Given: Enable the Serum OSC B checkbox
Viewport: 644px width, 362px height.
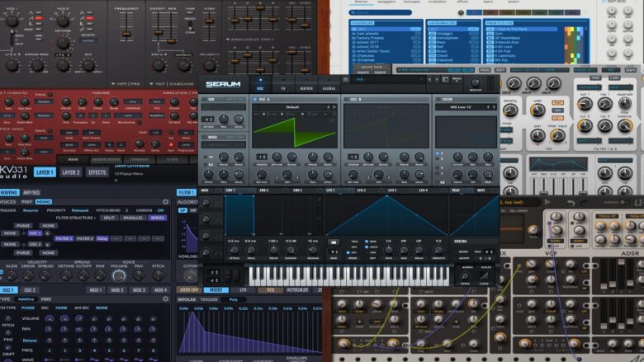Looking at the screenshot, I should coord(346,99).
